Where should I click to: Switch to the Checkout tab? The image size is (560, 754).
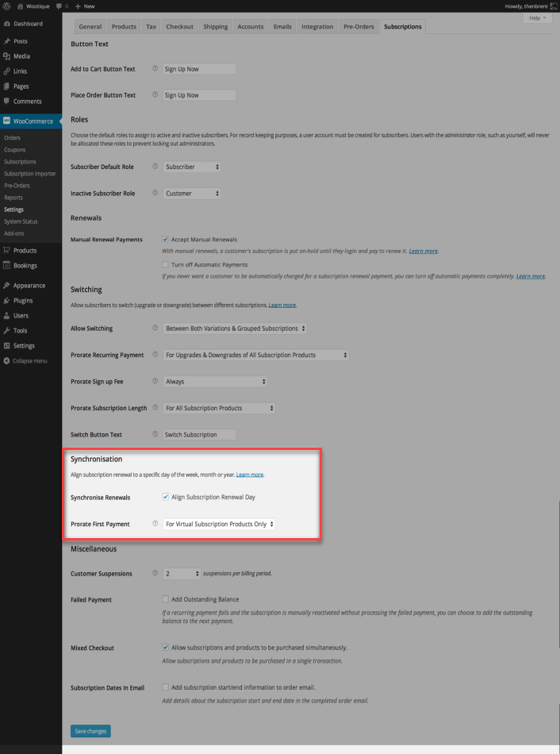[179, 26]
